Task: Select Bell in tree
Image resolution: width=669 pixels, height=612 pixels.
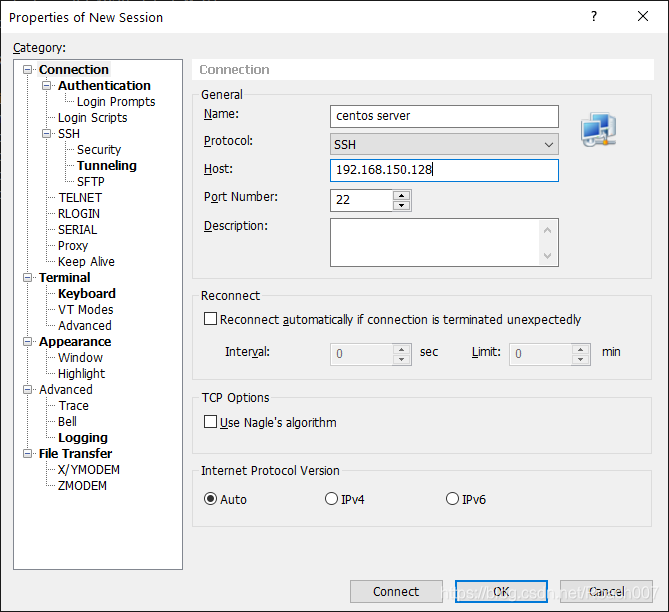Action: click(67, 422)
